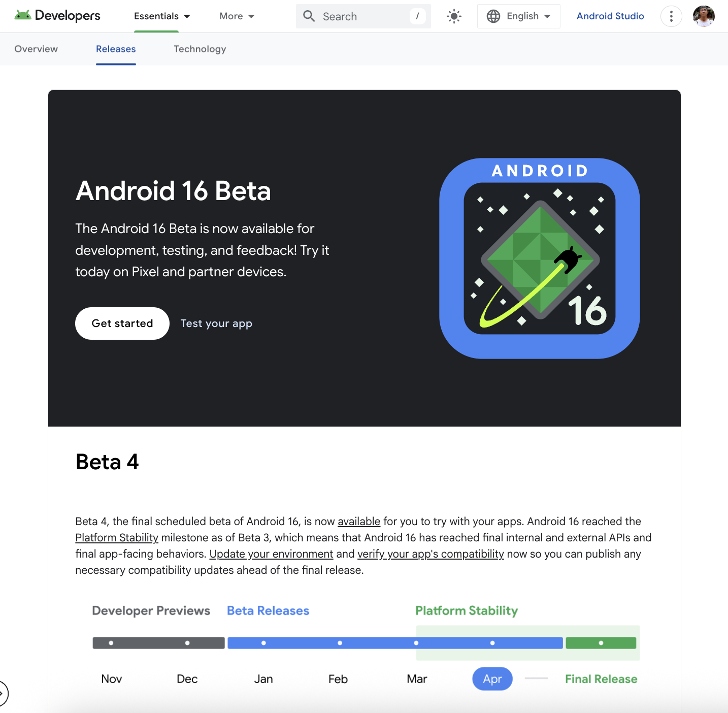Select the Releases tab
Screen dimensions: 728x713
(116, 49)
